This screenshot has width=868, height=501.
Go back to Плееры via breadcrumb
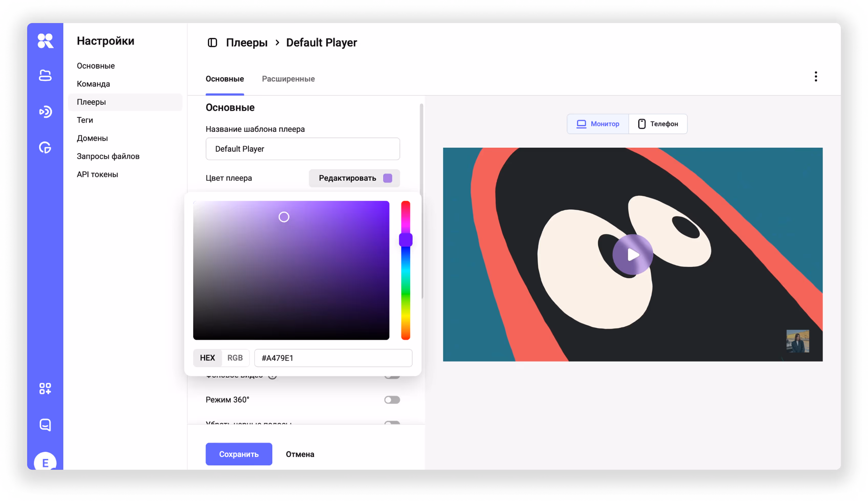[247, 43]
